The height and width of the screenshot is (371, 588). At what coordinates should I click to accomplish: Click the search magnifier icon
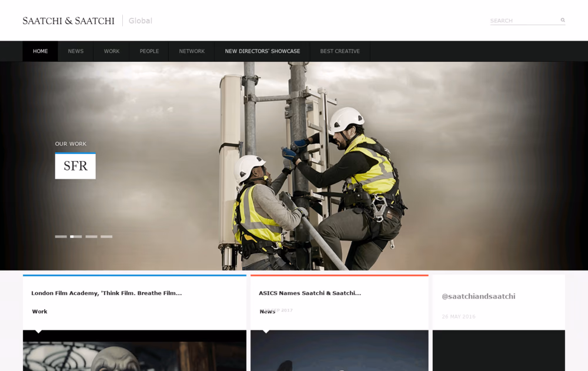click(563, 20)
